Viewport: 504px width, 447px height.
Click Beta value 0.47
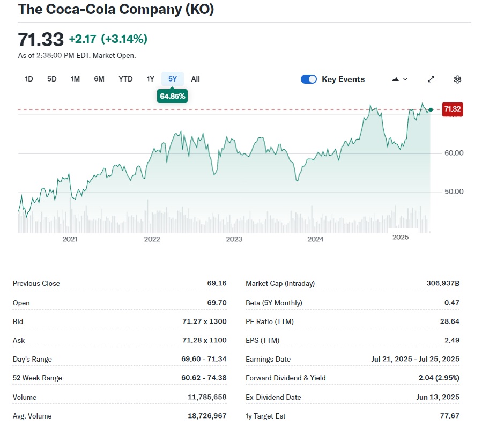[x=452, y=303]
